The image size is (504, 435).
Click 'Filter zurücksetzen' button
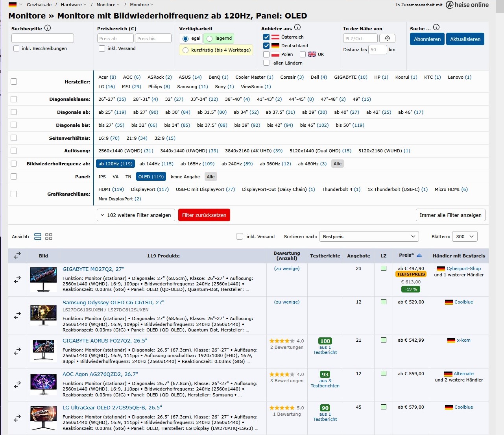coord(204,215)
